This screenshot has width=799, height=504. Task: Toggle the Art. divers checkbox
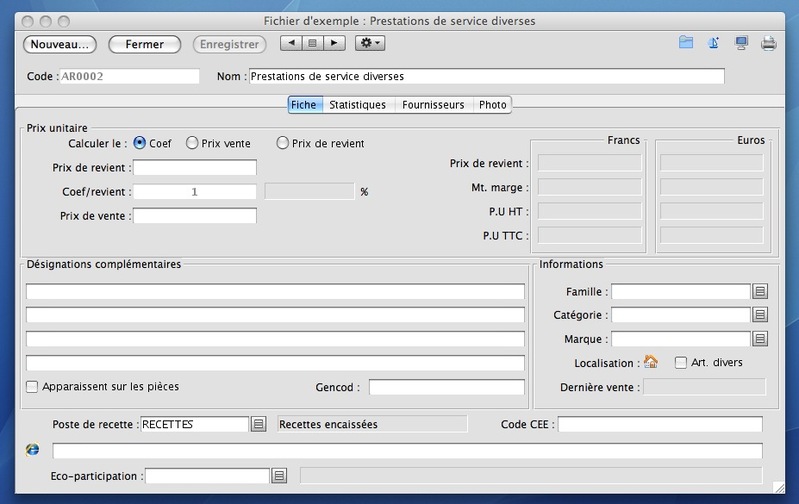pyautogui.click(x=680, y=363)
